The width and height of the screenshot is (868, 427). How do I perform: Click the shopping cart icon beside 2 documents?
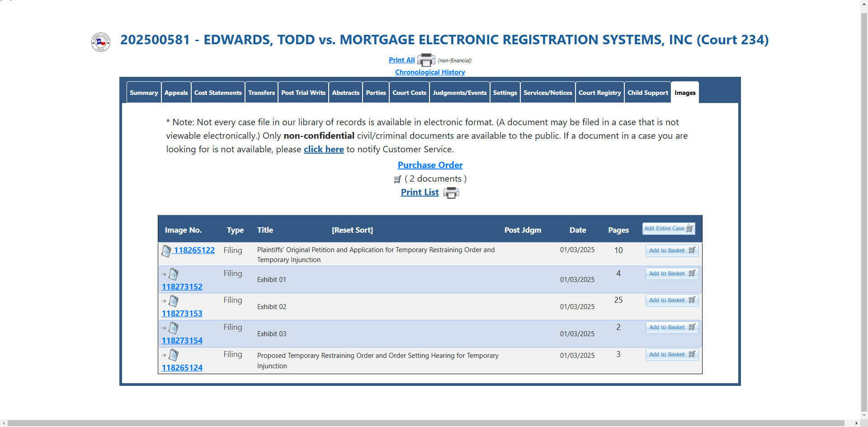point(397,179)
